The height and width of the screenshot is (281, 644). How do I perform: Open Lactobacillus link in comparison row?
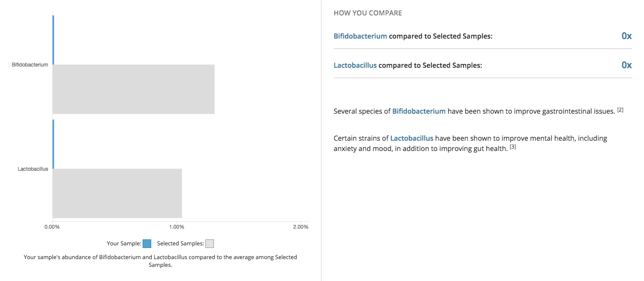[355, 65]
